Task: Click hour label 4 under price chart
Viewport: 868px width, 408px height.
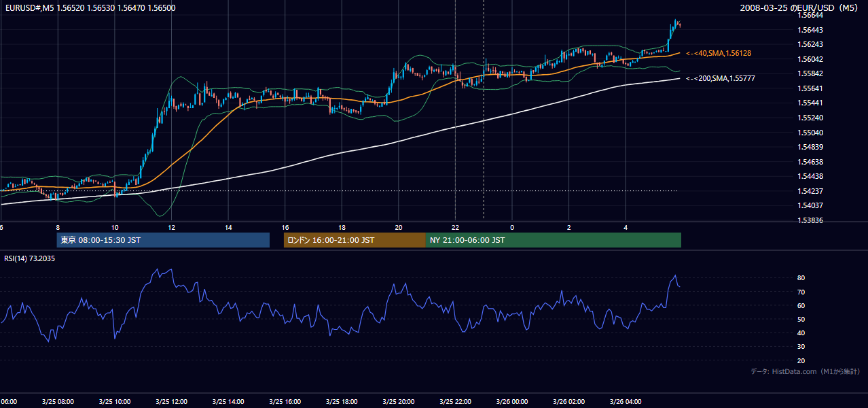Action: click(626, 227)
